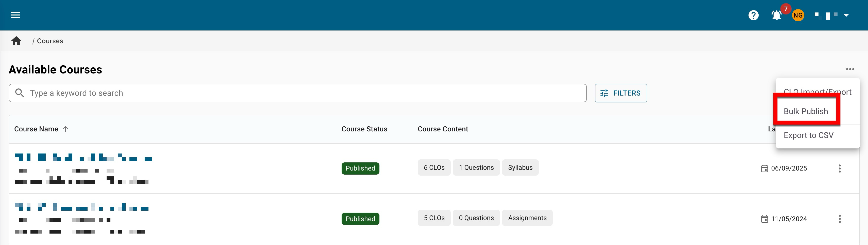The width and height of the screenshot is (868, 245).
Task: Open row actions for 06/09/2025 course
Action: point(839,169)
